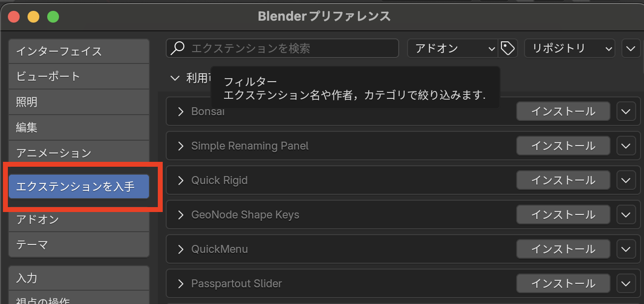Screen dimensions: 644x304
Task: Expand the Passpartout Slider extension
Action: click(181, 283)
